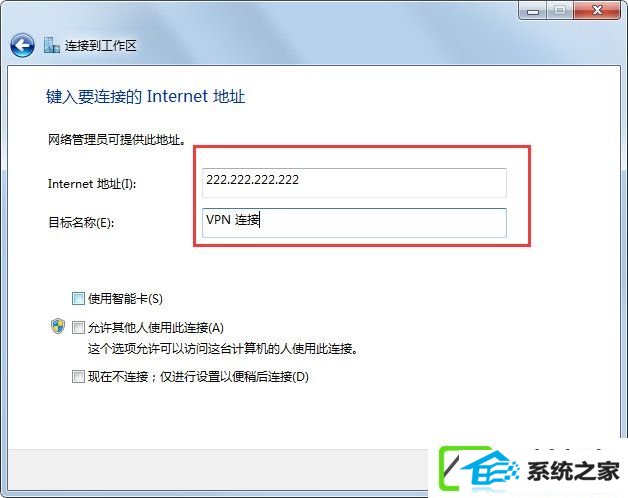
Task: Click the network workplace icon beside the title
Action: (x=52, y=45)
